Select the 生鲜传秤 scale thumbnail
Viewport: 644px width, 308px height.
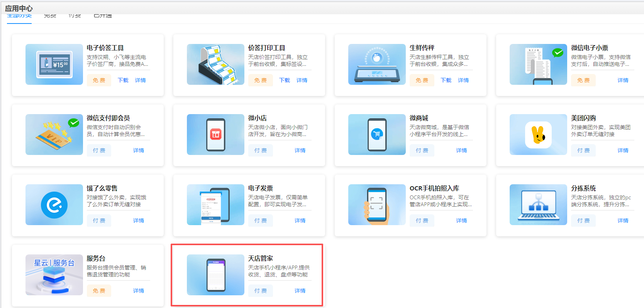pyautogui.click(x=377, y=64)
